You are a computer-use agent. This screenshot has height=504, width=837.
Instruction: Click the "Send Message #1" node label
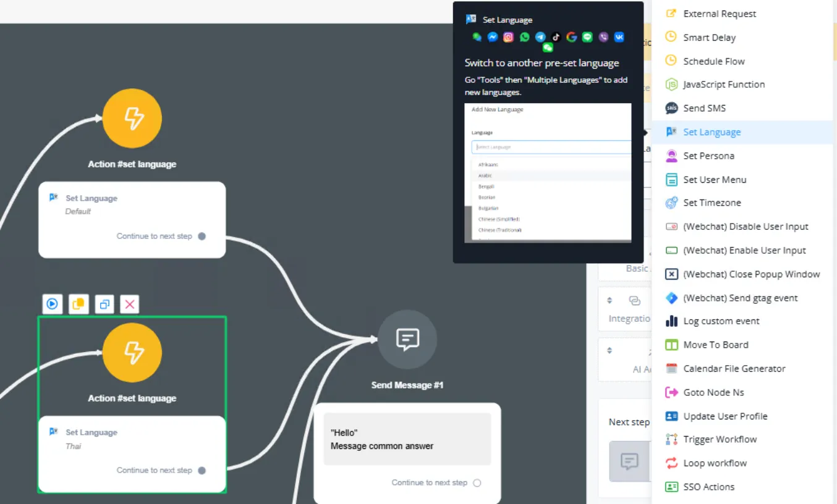407,385
